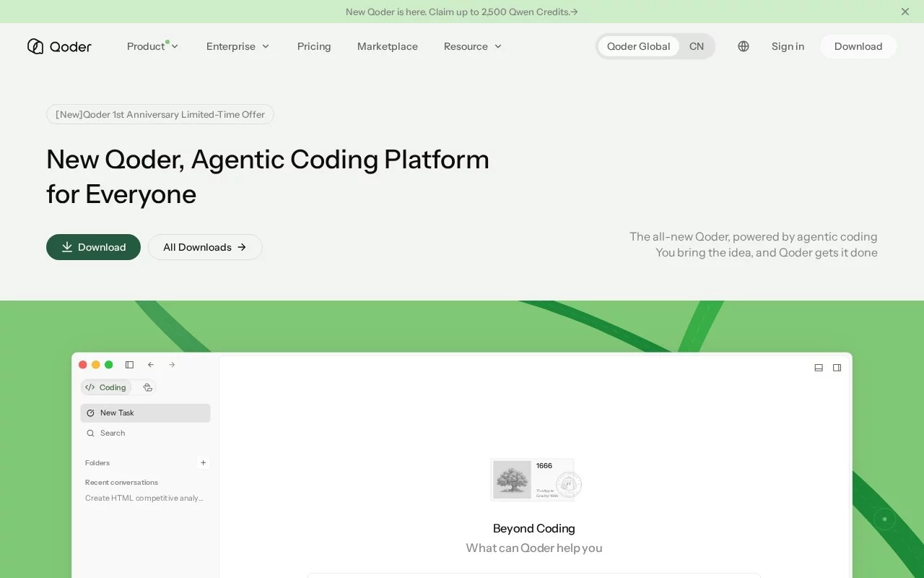Viewport: 924px width, 578px height.
Task: Go forward with the right arrow
Action: coord(172,365)
